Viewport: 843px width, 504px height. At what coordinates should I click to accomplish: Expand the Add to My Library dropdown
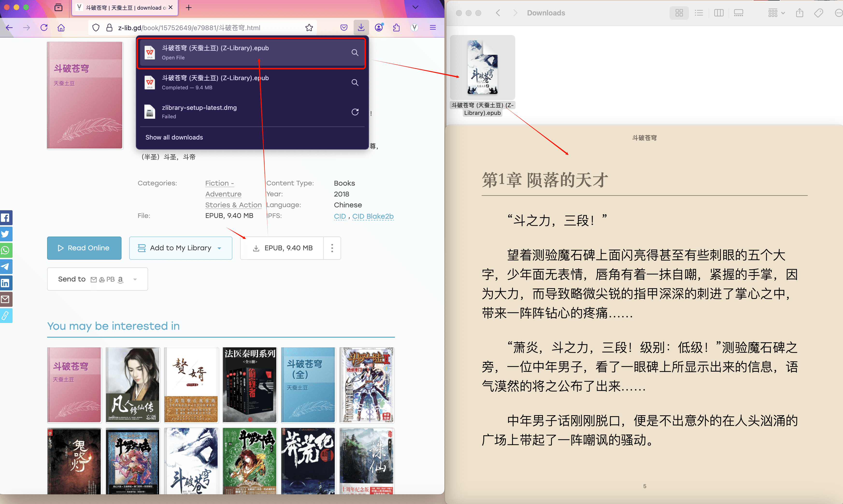220,248
